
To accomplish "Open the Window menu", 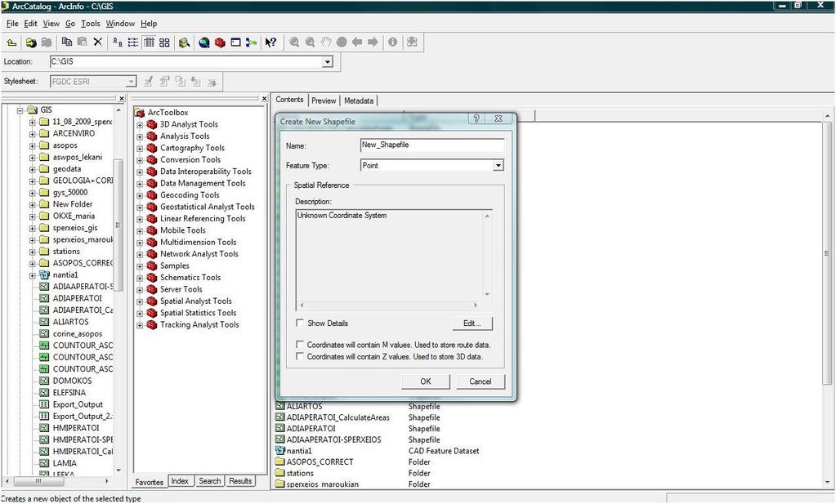I will click(120, 24).
